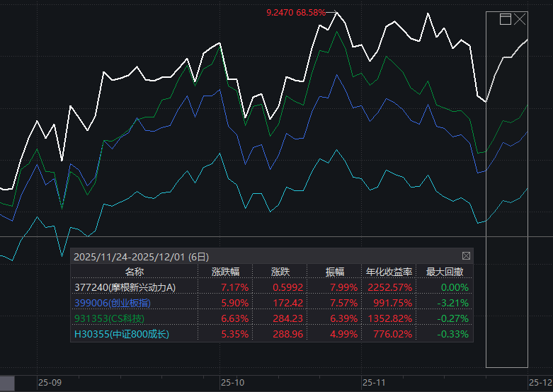Sort by 涨跌幅 column header
Viewport: 553px width, 392px height.
pyautogui.click(x=225, y=272)
